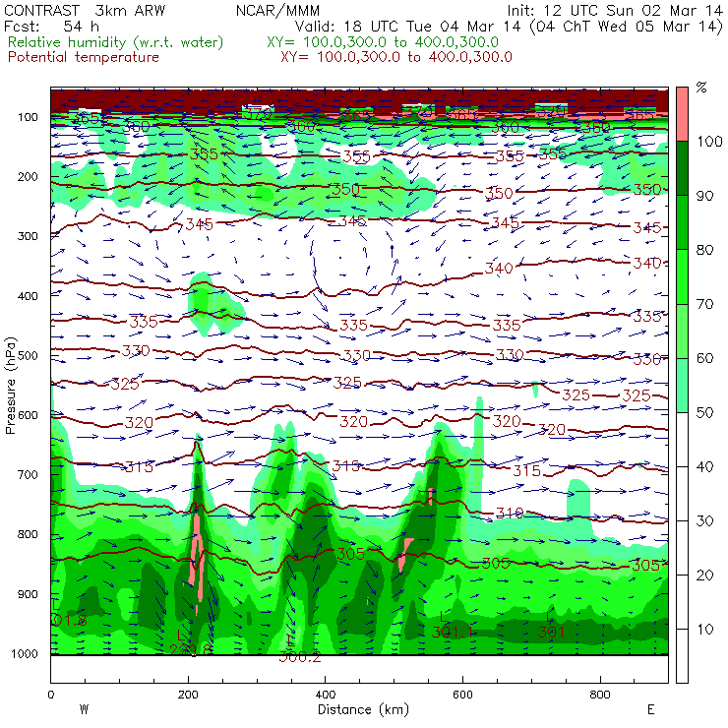This screenshot has height=728, width=728.
Task: Click the 1000 hPa pressure tick label
Action: pyautogui.click(x=25, y=653)
